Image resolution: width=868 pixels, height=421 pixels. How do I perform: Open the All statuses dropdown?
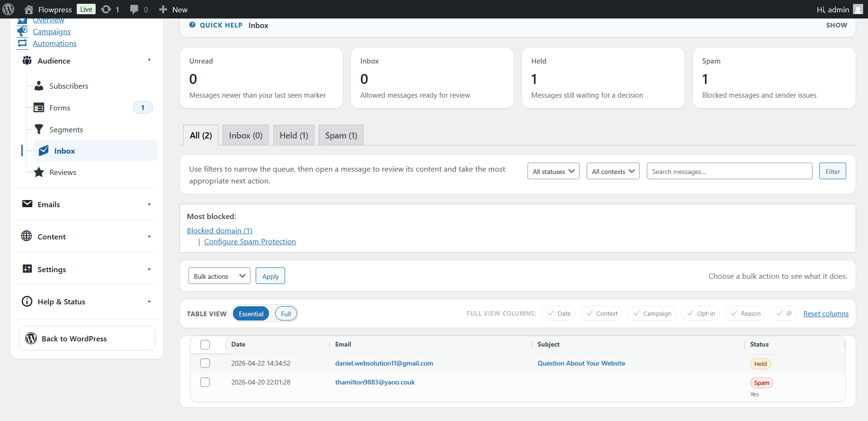(554, 171)
